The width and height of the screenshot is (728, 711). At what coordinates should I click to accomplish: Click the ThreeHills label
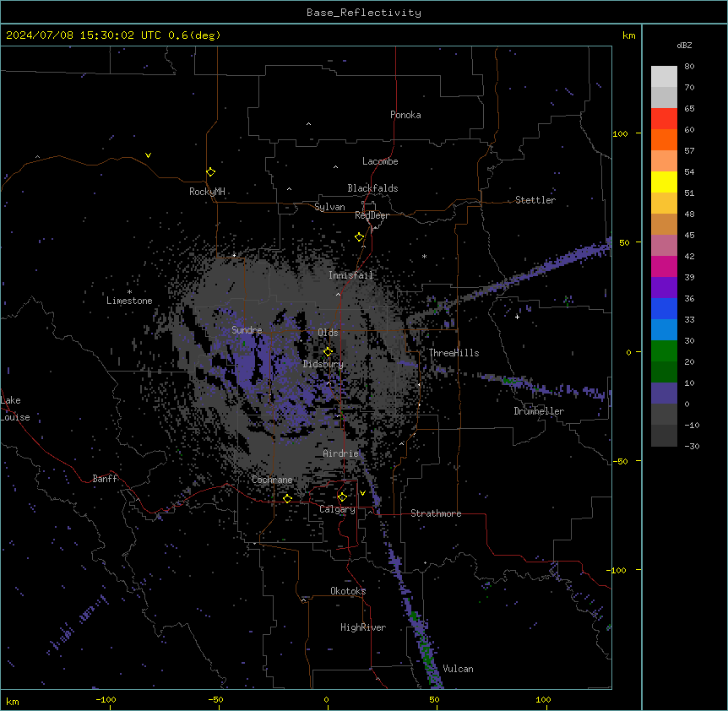[x=454, y=353]
